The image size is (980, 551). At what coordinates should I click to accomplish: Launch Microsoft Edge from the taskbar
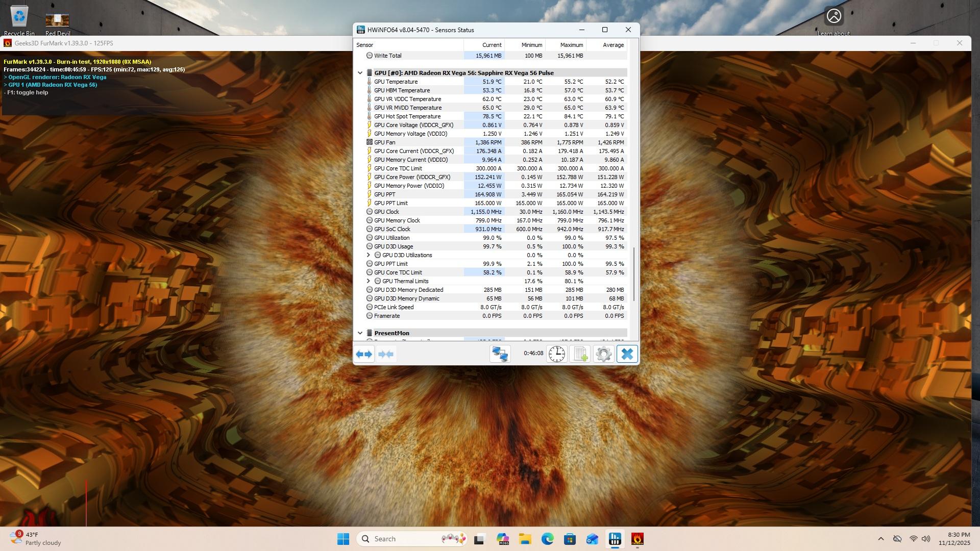548,539
